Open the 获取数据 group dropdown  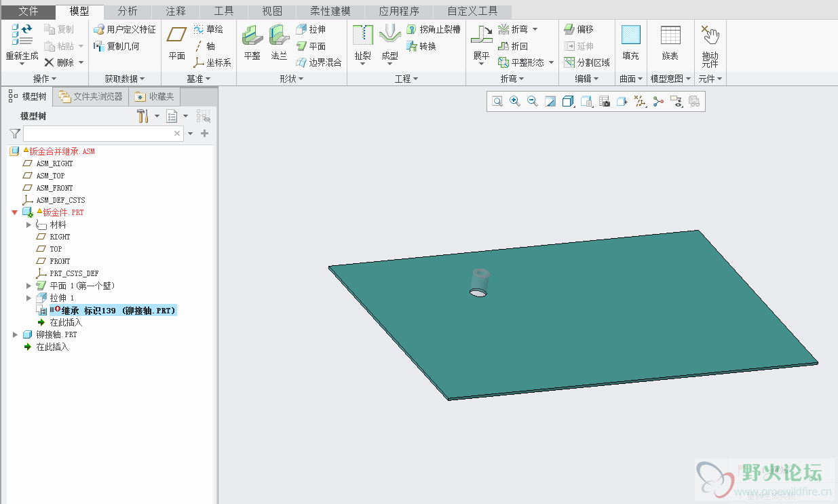coord(125,79)
